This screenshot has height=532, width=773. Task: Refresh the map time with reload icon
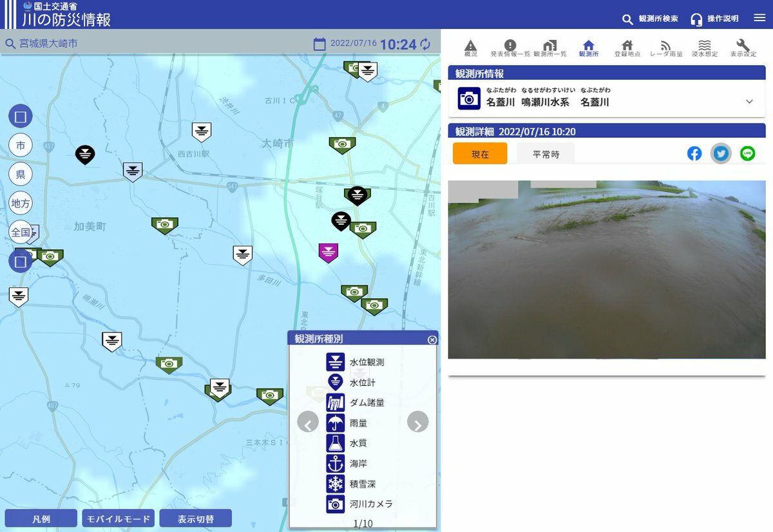[x=425, y=44]
